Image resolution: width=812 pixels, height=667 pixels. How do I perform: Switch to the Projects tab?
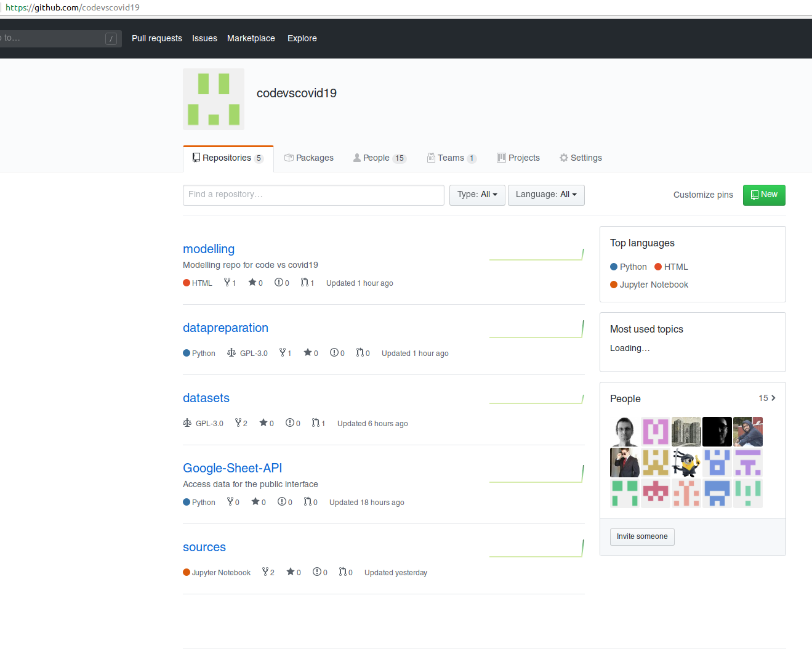tap(518, 158)
